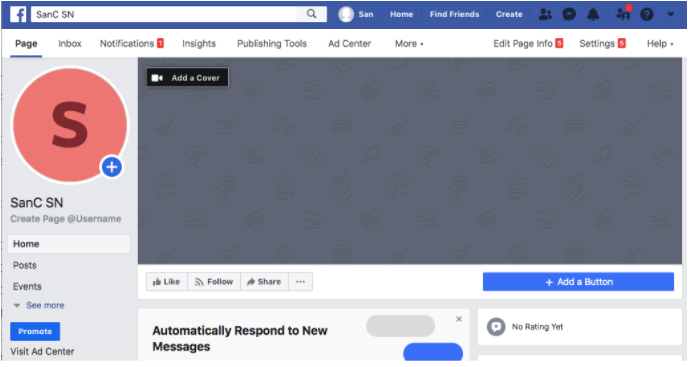Click Find Friends in top bar
Image resolution: width=688 pixels, height=367 pixels.
[x=454, y=14]
